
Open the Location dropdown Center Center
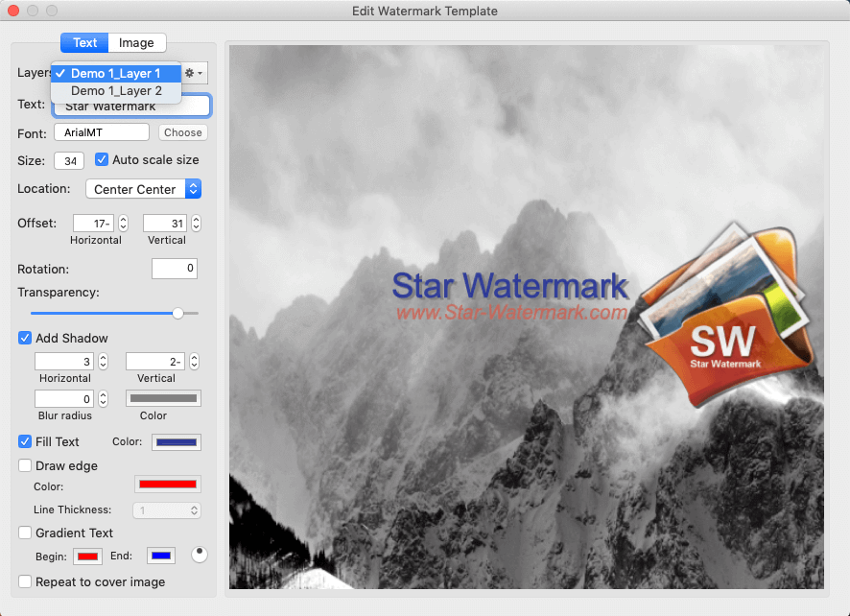pyautogui.click(x=144, y=189)
